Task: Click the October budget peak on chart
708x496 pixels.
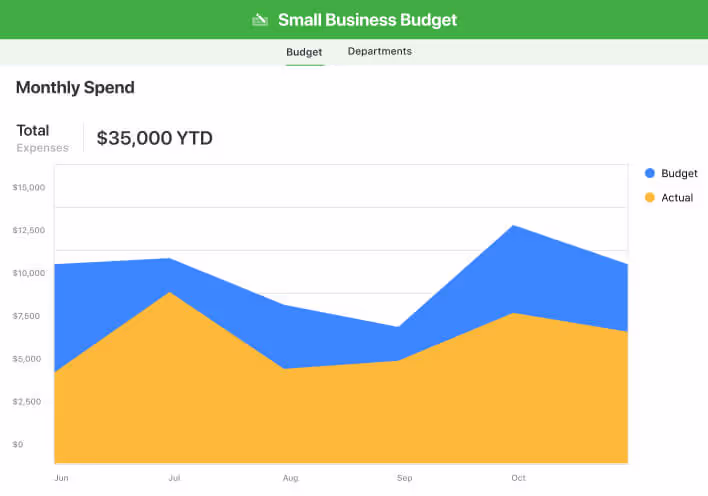Action: tap(514, 226)
